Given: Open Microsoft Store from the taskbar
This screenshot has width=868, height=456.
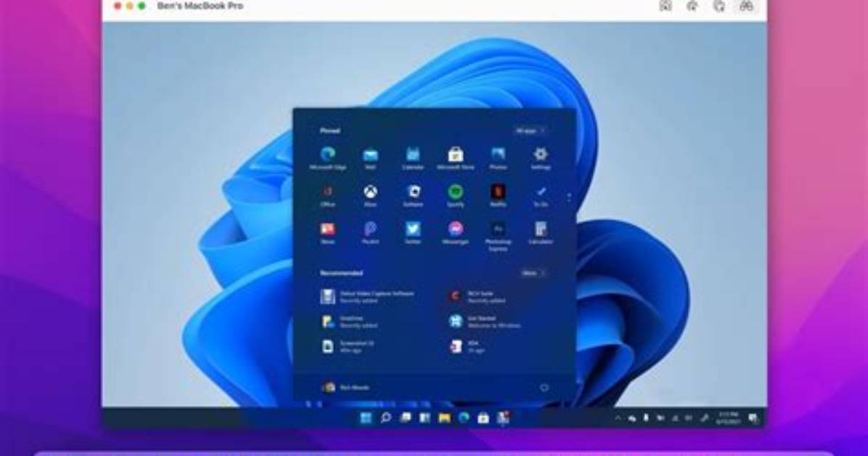Looking at the screenshot, I should pos(483,418).
